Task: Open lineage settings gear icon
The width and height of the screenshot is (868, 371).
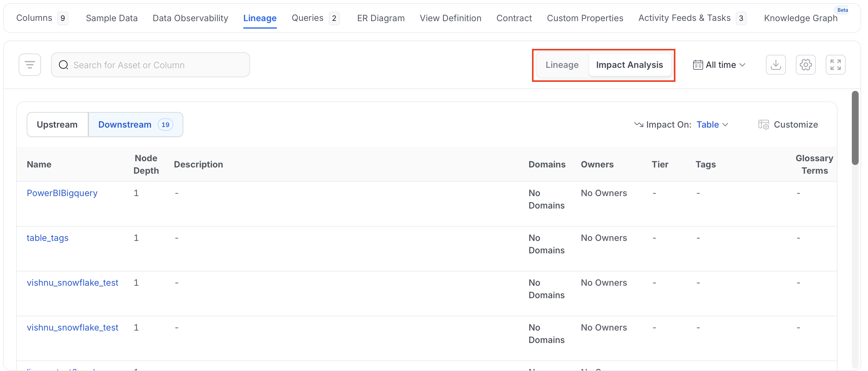Action: pos(806,65)
